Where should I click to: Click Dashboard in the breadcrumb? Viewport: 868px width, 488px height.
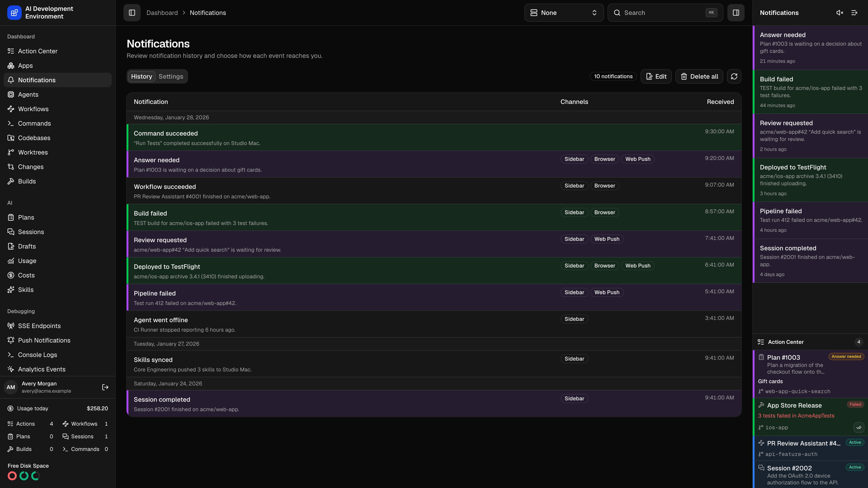(162, 13)
